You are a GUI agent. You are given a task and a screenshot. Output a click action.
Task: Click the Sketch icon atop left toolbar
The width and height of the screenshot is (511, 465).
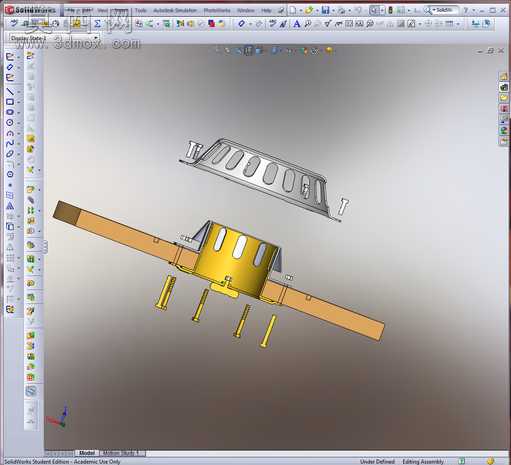10,57
